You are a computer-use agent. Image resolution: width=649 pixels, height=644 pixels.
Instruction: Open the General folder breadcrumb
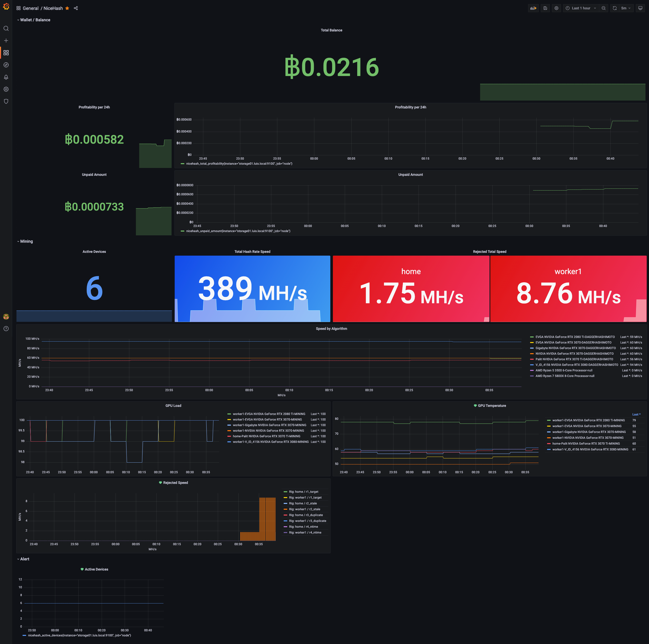(31, 8)
